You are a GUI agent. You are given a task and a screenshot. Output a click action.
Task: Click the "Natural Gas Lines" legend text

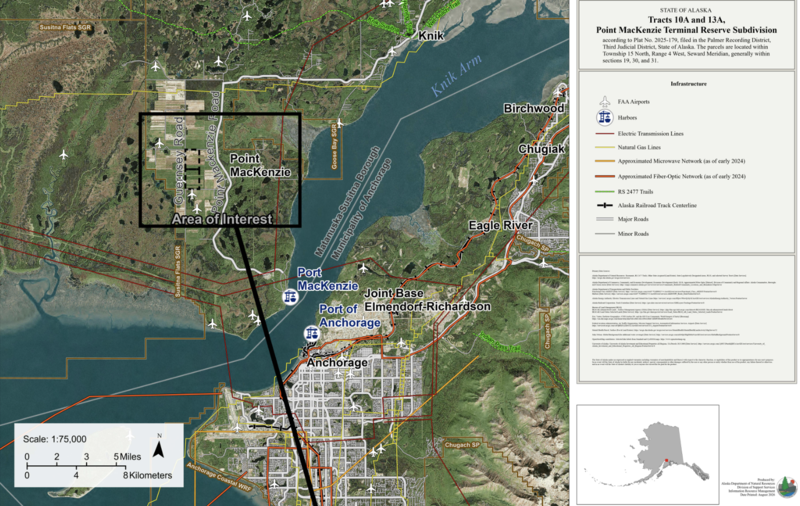[639, 147]
